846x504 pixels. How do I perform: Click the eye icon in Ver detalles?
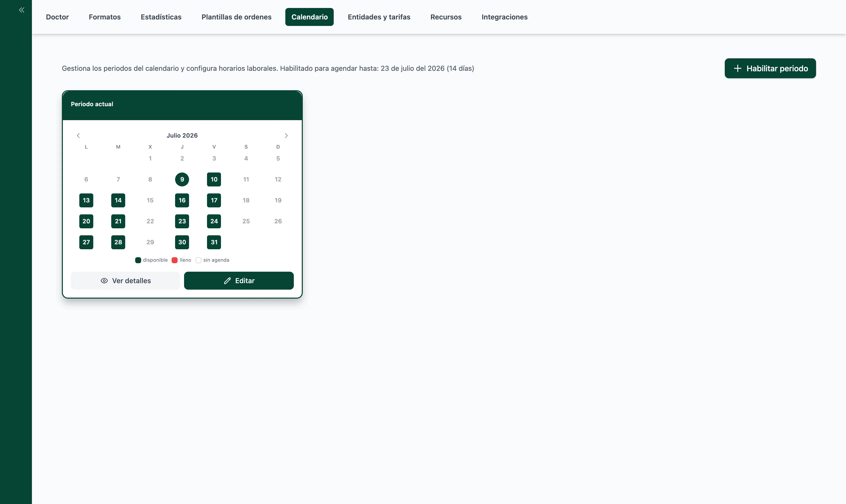point(104,280)
